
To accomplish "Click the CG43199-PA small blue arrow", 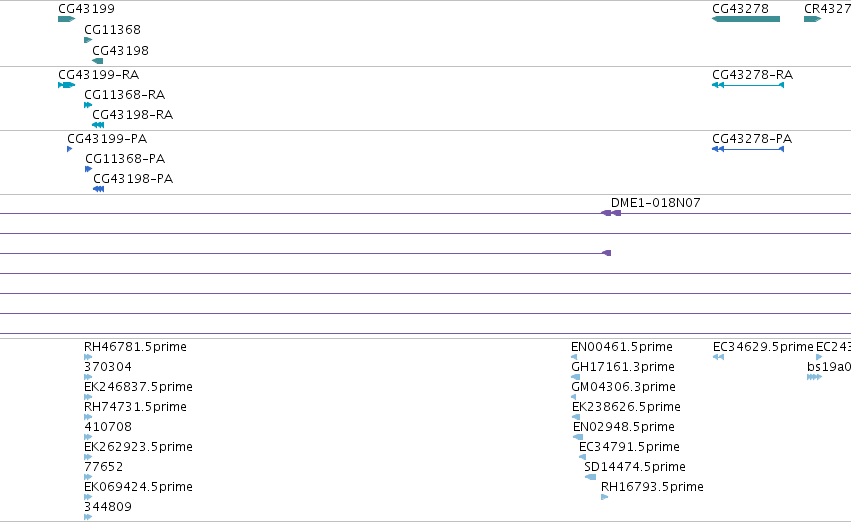I will pyautogui.click(x=69, y=149).
